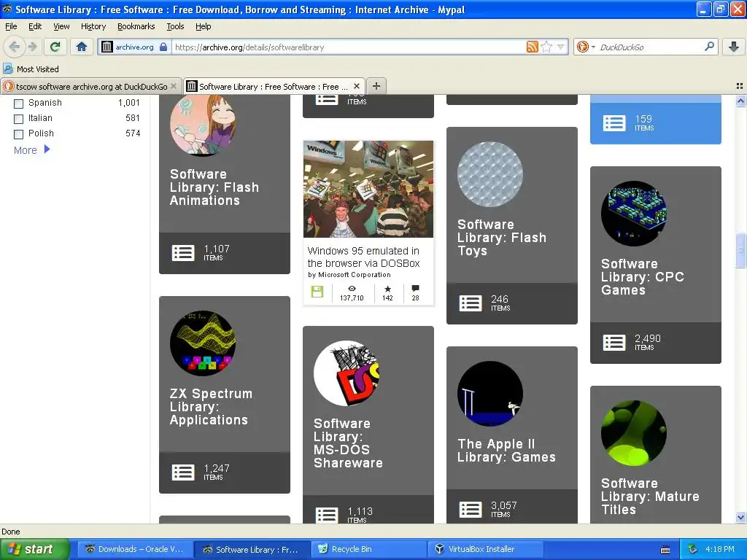Image resolution: width=747 pixels, height=560 pixels.
Task: Click the list icon beside 246 items
Action: (471, 303)
